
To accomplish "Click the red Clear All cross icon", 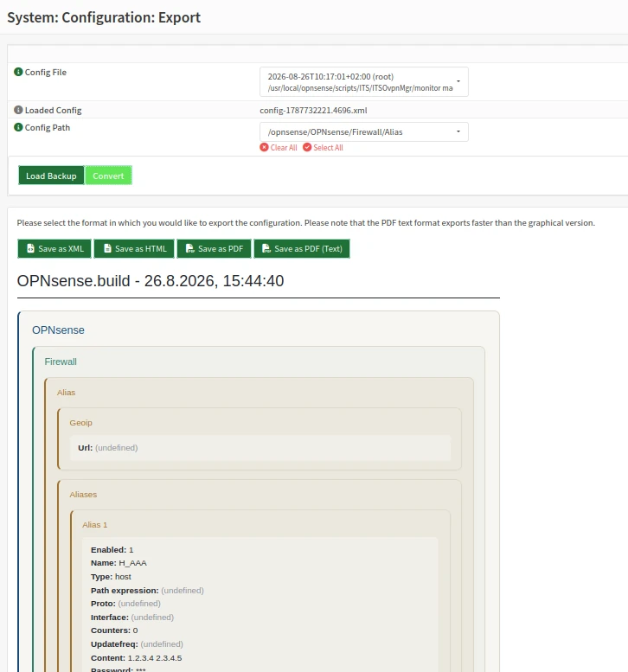I will pyautogui.click(x=264, y=147).
